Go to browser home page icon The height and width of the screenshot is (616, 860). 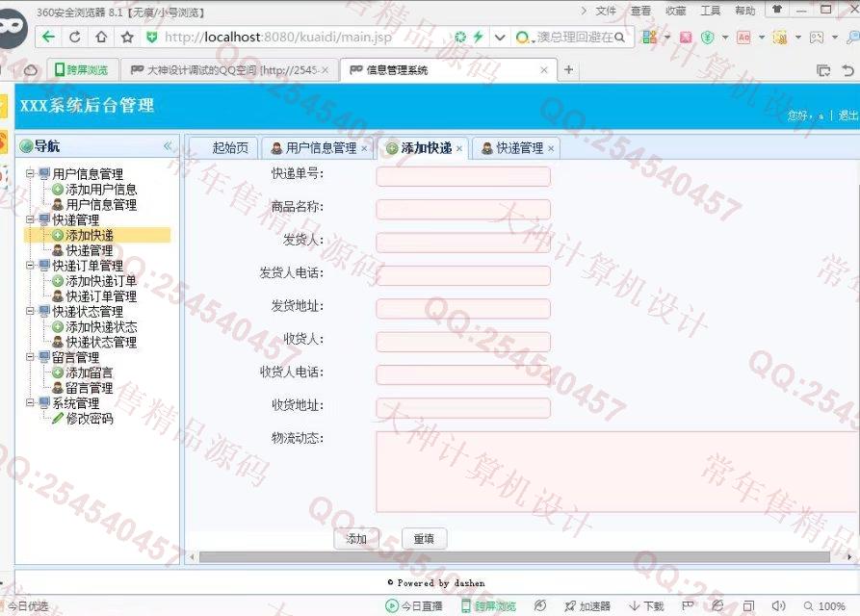pyautogui.click(x=101, y=37)
